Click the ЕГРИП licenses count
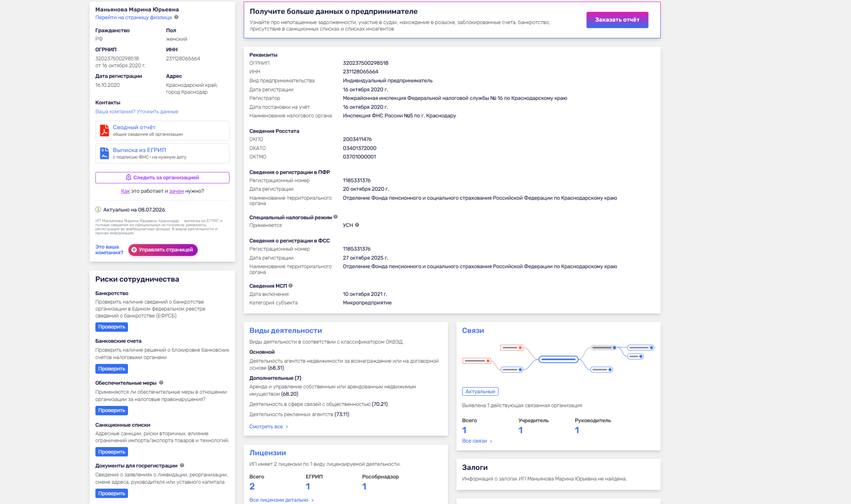This screenshot has height=504, width=851. [x=308, y=486]
